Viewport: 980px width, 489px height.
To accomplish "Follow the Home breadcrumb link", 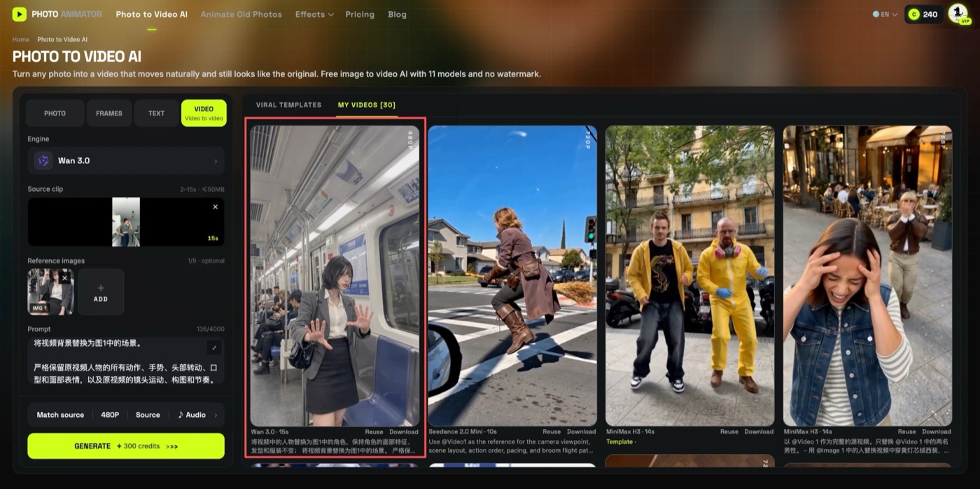I will click(x=21, y=40).
